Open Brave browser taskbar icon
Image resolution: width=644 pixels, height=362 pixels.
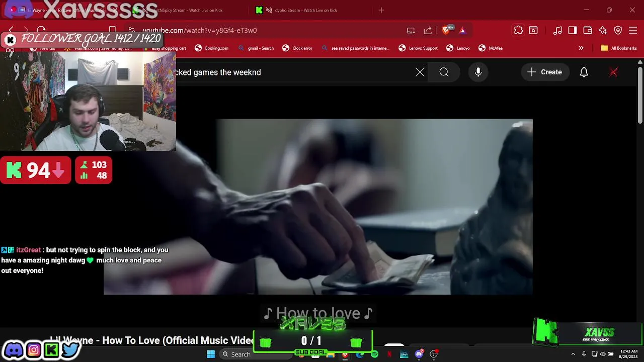[x=345, y=354]
